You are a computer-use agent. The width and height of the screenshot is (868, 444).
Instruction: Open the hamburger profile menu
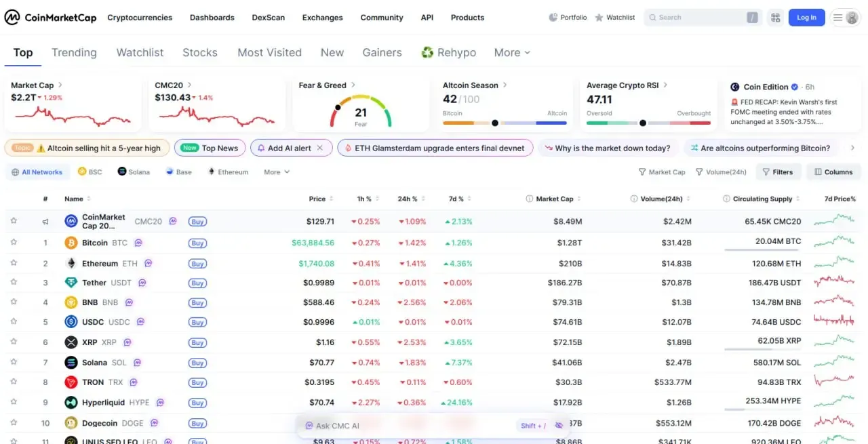pyautogui.click(x=845, y=18)
